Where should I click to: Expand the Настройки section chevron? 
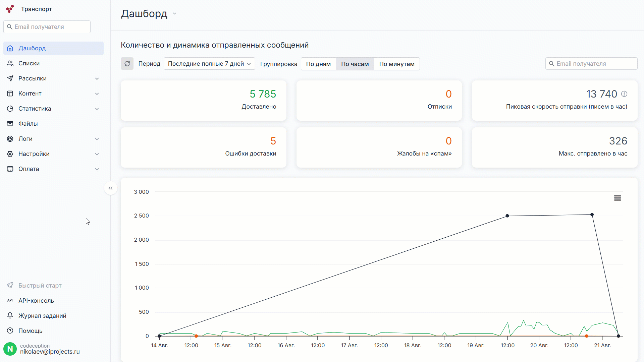tap(97, 154)
